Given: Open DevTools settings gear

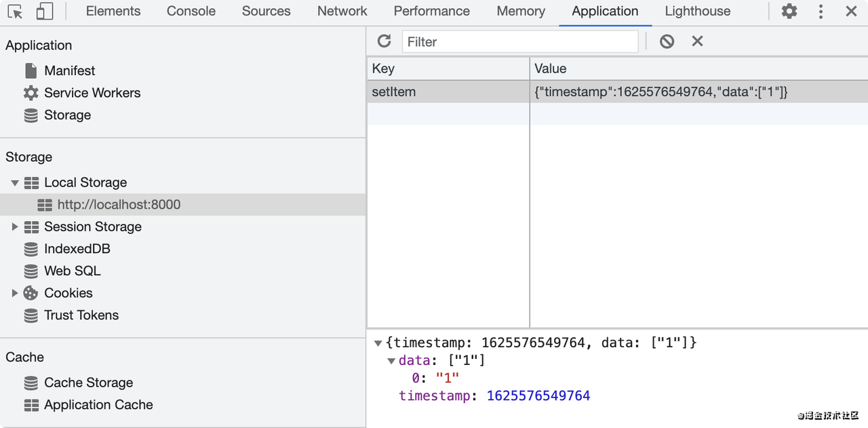Looking at the screenshot, I should tap(789, 12).
